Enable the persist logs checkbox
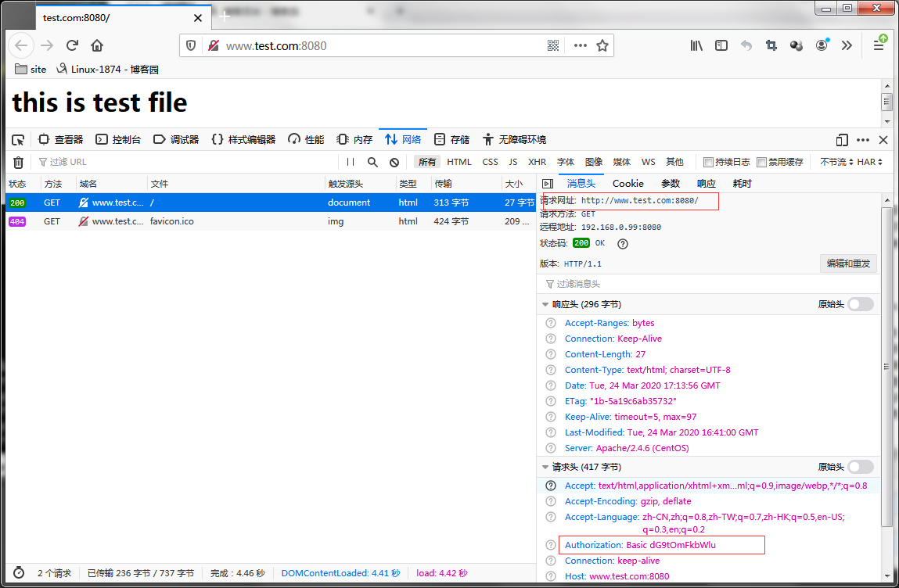Screen dimensions: 899x588 click(x=708, y=162)
